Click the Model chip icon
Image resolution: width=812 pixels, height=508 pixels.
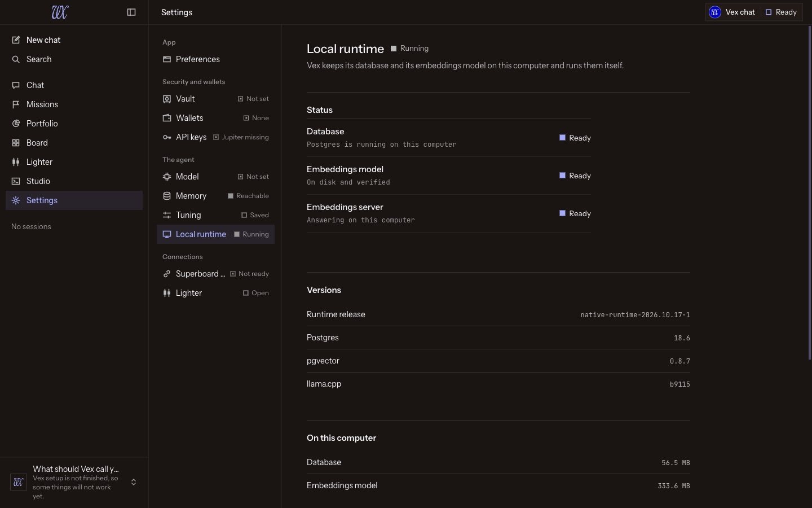tap(167, 177)
